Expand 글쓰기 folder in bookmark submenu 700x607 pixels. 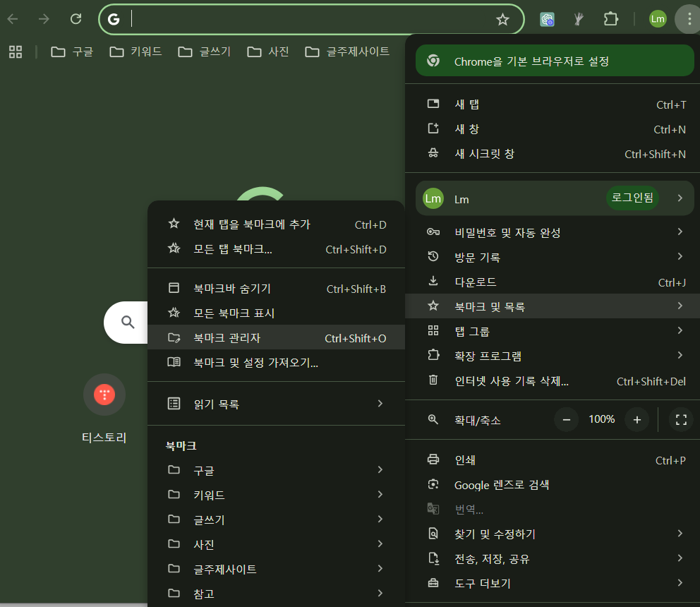tap(277, 519)
